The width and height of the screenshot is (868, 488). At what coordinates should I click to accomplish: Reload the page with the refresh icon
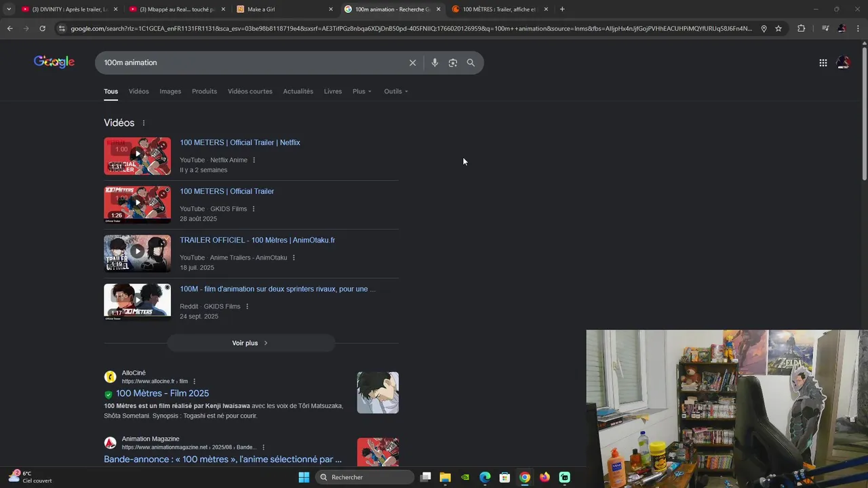point(42,28)
